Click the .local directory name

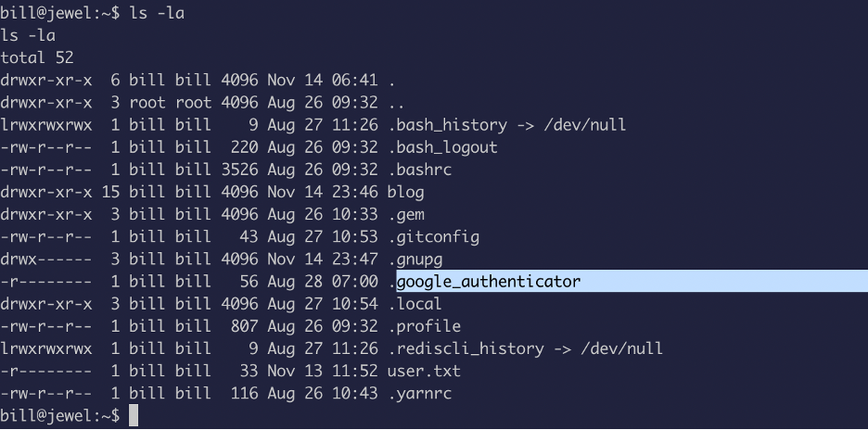tap(415, 304)
